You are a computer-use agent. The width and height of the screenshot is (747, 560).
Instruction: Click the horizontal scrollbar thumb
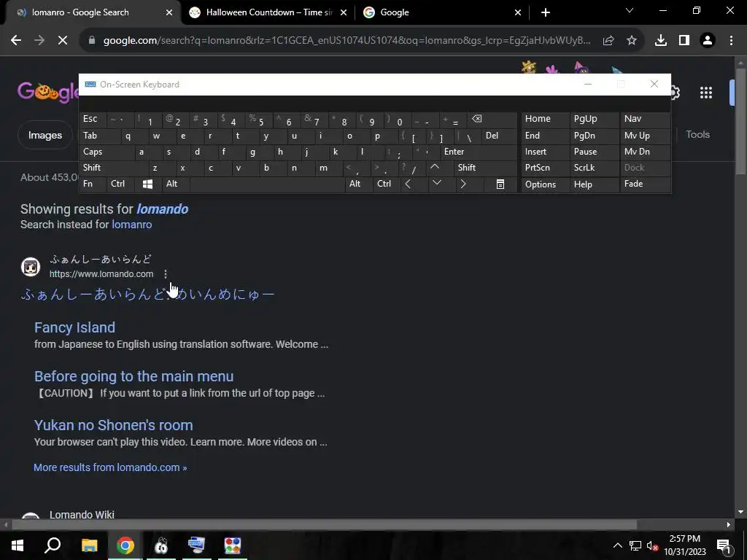coord(324,525)
